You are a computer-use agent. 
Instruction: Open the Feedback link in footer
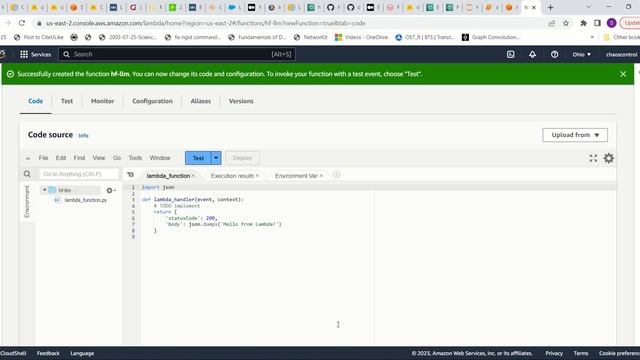48,353
